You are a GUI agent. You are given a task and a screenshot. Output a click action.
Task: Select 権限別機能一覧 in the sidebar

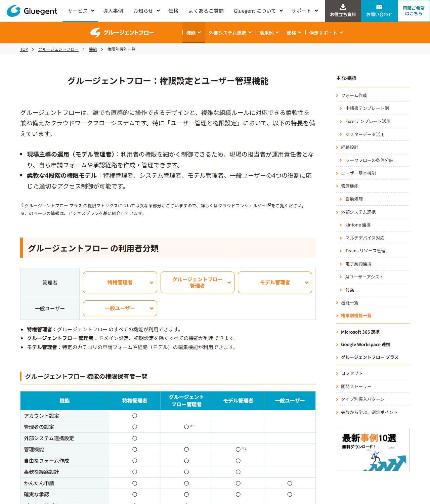[356, 316]
